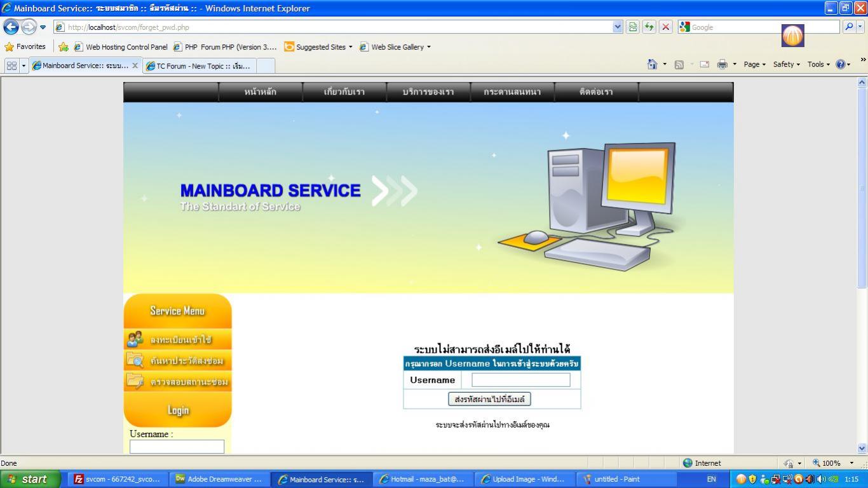Open the zoom level dropdown arrow
Screen dimensions: 868x488
(851, 463)
